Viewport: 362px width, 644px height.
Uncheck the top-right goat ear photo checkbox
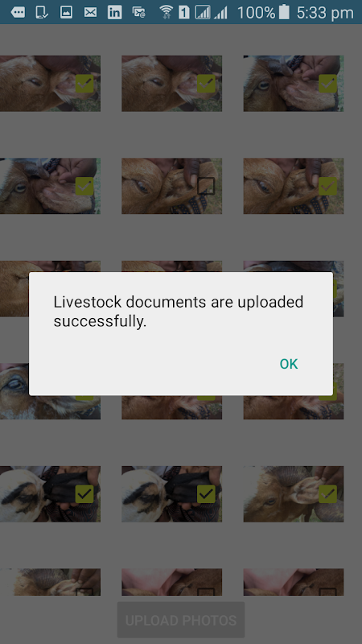click(328, 84)
